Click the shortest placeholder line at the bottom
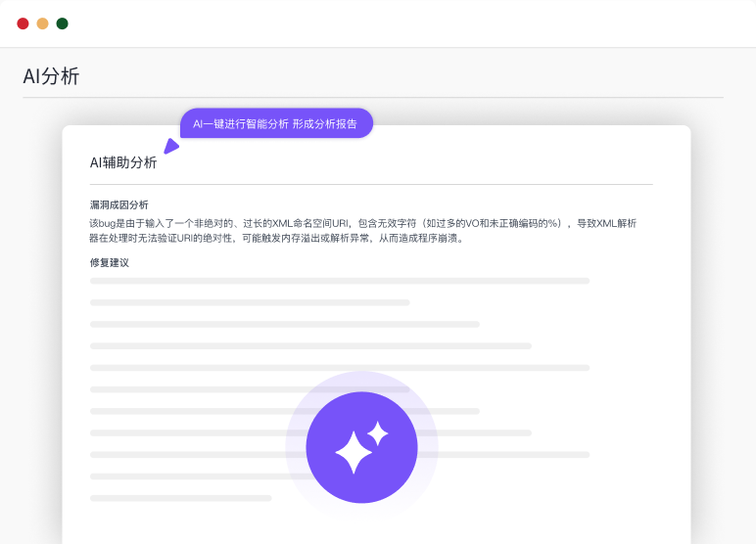Image resolution: width=756 pixels, height=544 pixels. 180,498
